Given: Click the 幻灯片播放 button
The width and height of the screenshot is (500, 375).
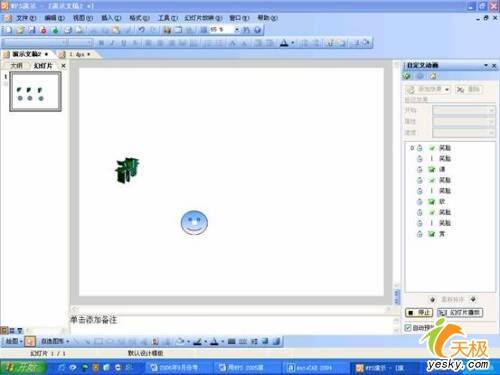Looking at the screenshot, I should pyautogui.click(x=460, y=313).
